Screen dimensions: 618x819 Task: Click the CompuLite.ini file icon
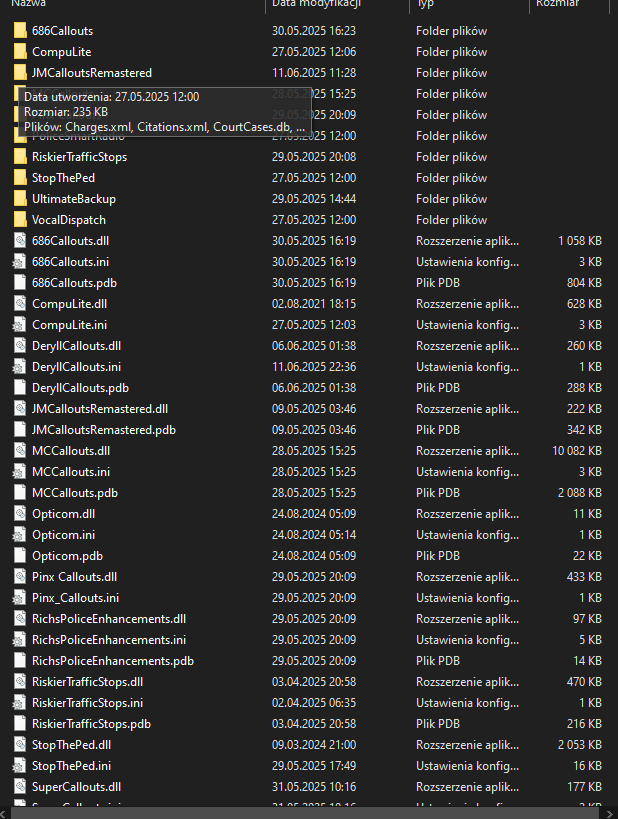[19, 325]
